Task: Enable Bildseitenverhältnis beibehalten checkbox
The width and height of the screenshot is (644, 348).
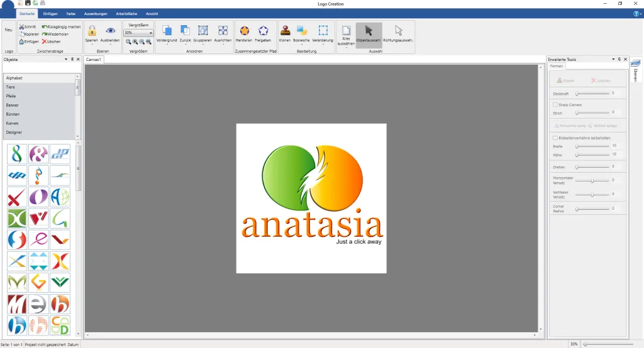Action: tap(555, 138)
